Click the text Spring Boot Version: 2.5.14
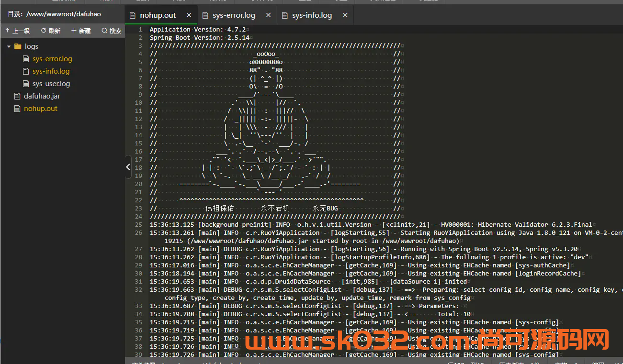The height and width of the screenshot is (364, 623). [200, 37]
